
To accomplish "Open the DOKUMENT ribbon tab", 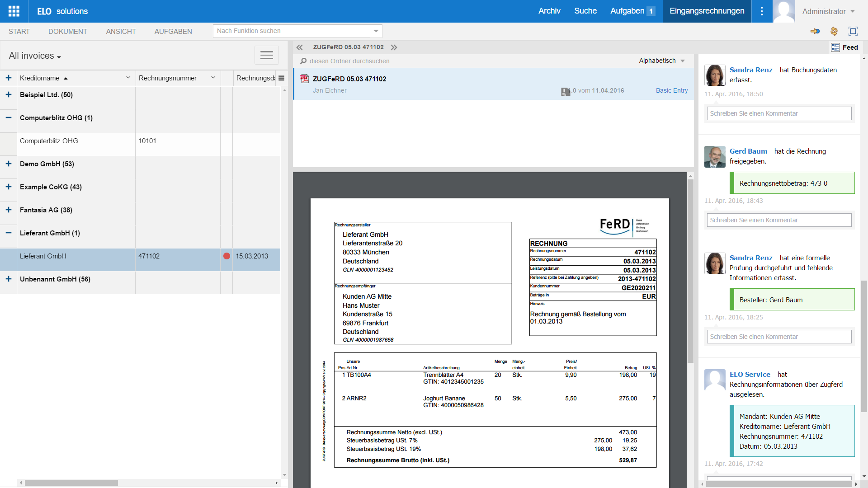I will point(68,32).
